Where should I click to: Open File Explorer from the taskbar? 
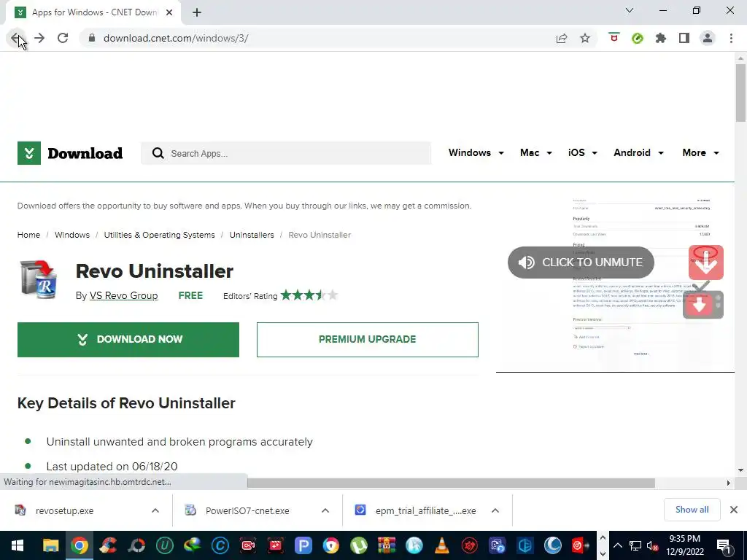51,545
